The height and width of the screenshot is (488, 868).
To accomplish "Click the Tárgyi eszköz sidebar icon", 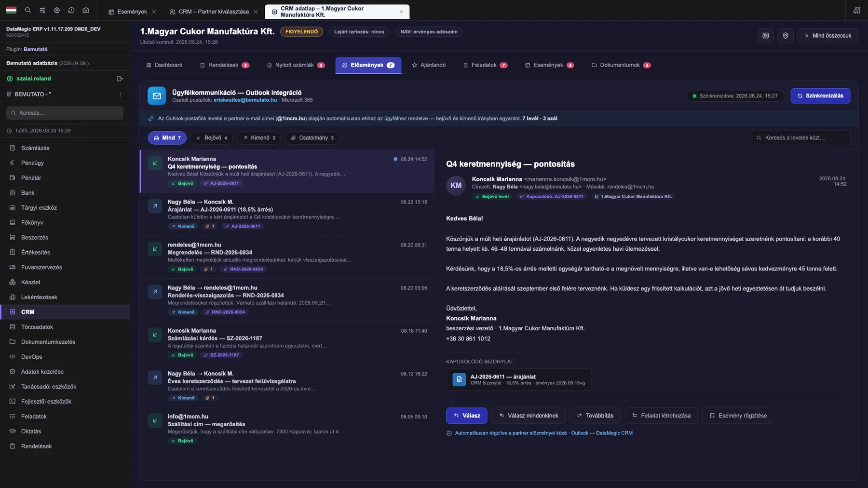I will [x=13, y=208].
